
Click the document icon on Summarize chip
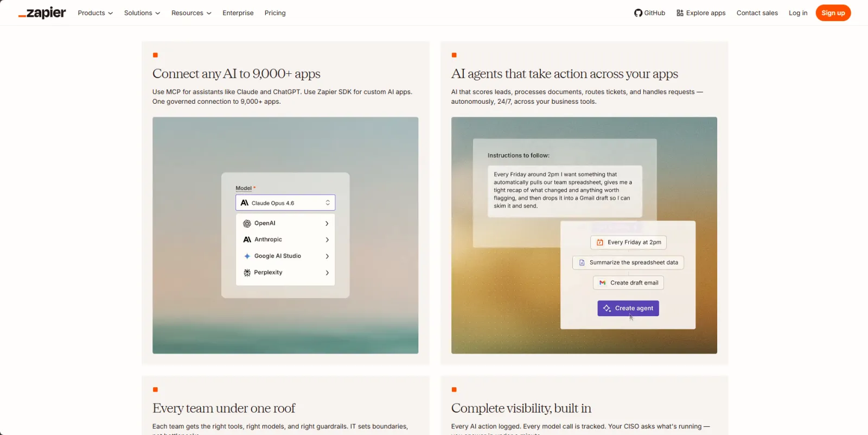[582, 262]
